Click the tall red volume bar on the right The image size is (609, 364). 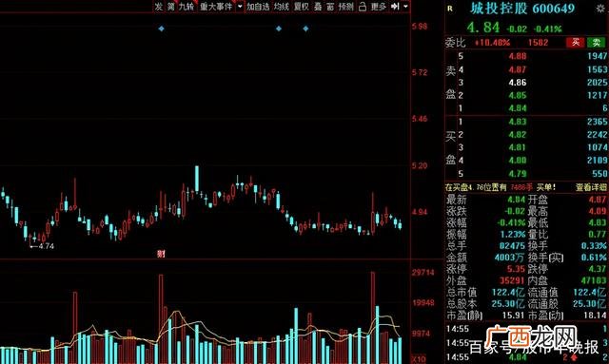click(x=373, y=317)
